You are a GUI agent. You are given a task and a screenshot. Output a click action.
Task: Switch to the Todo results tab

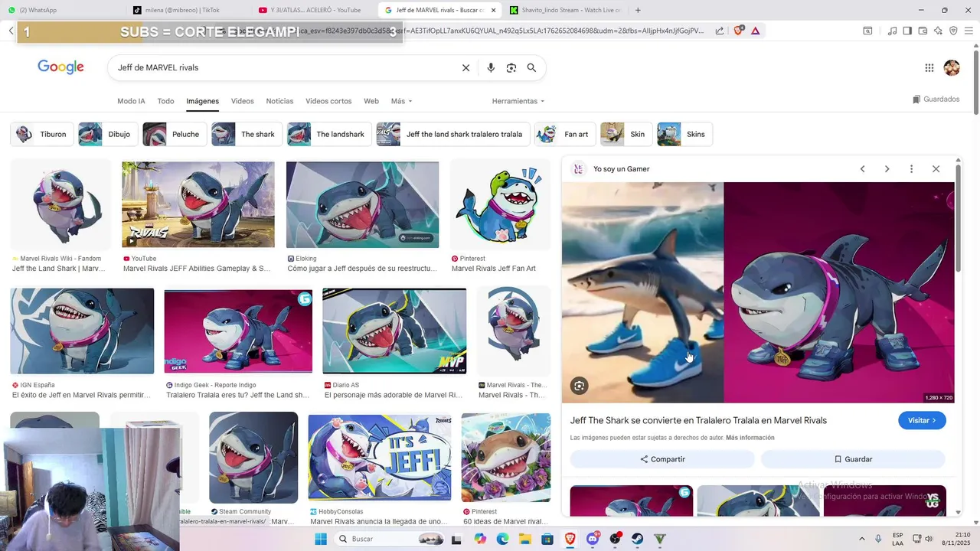(165, 101)
